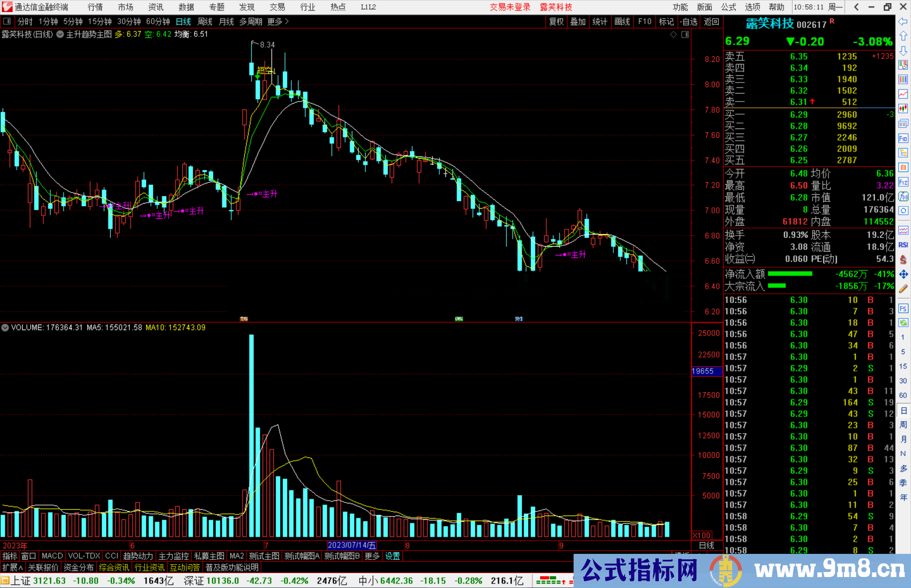Screen dimensions: 911x588
Task: Expand the 更多 periods dropdown
Action: click(x=278, y=21)
